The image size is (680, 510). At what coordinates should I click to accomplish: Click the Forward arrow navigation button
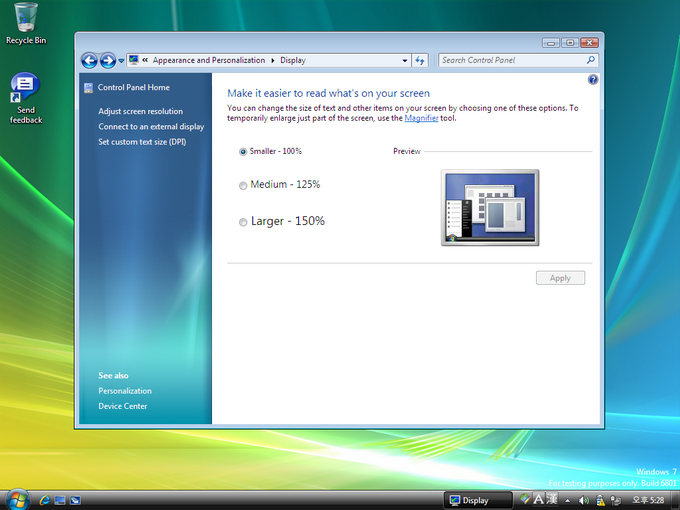point(108,61)
